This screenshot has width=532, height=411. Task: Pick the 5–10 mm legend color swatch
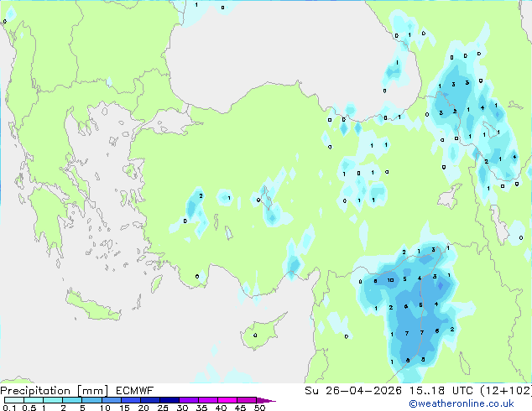91,400
